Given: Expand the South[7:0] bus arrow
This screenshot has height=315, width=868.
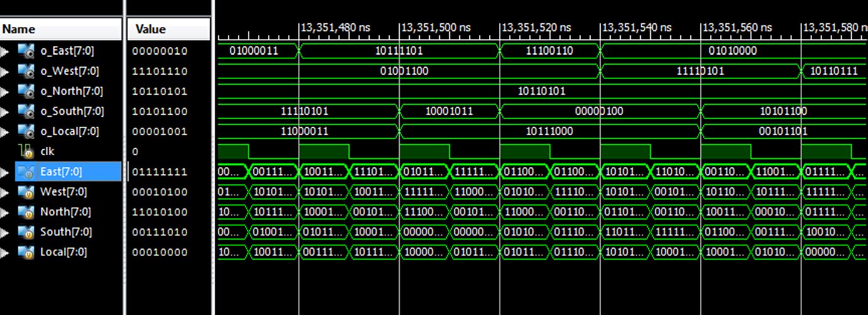Looking at the screenshot, I should pos(6,232).
